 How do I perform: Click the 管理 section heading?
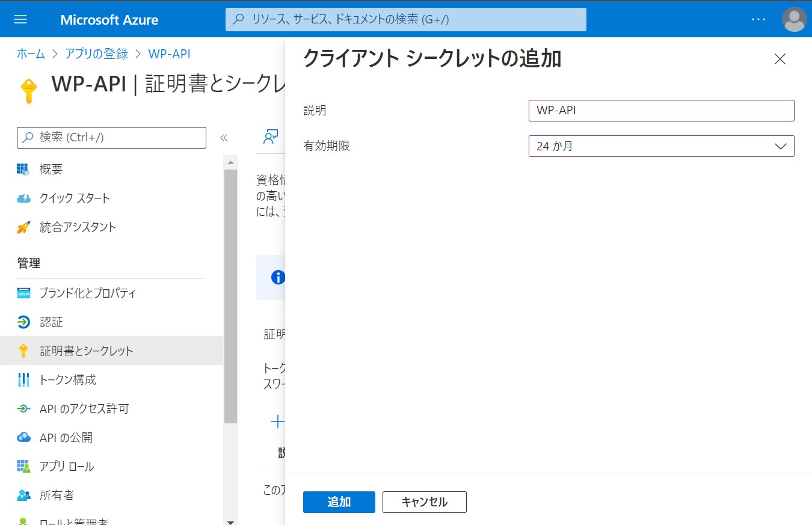tap(28, 263)
